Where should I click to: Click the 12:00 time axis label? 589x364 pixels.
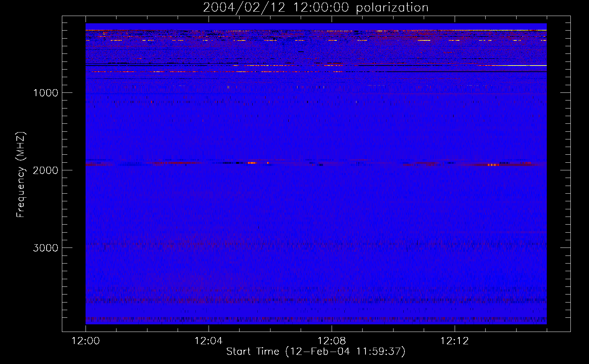pos(86,341)
